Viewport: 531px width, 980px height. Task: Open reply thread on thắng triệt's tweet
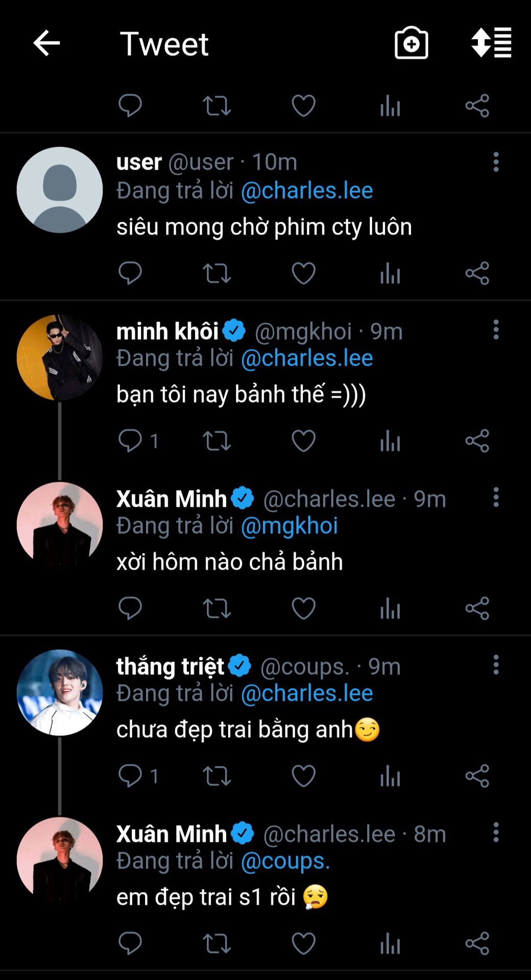tap(130, 776)
